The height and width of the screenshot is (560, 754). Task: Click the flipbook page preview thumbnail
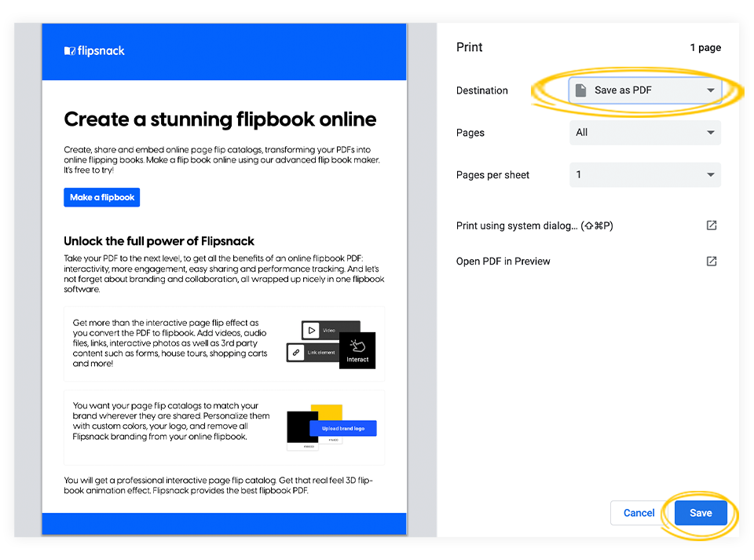pyautogui.click(x=224, y=279)
